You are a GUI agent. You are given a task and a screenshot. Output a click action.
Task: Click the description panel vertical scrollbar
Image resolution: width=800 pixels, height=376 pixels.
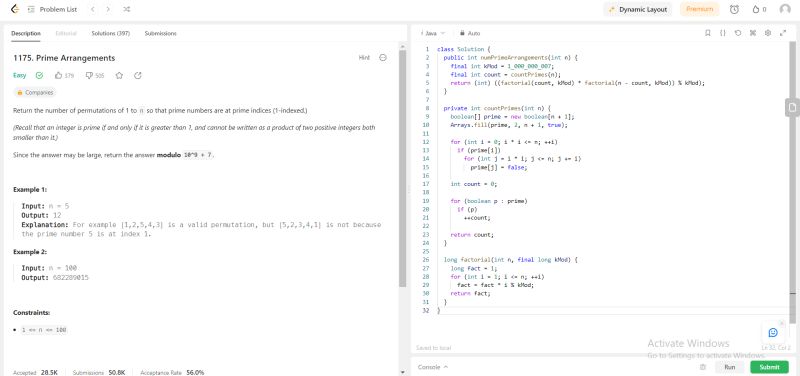[x=403, y=168]
